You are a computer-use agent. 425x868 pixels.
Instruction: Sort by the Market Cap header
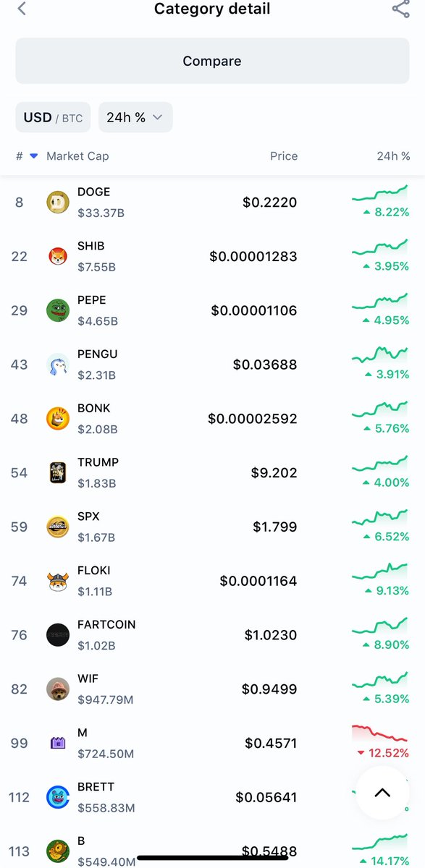pos(77,156)
